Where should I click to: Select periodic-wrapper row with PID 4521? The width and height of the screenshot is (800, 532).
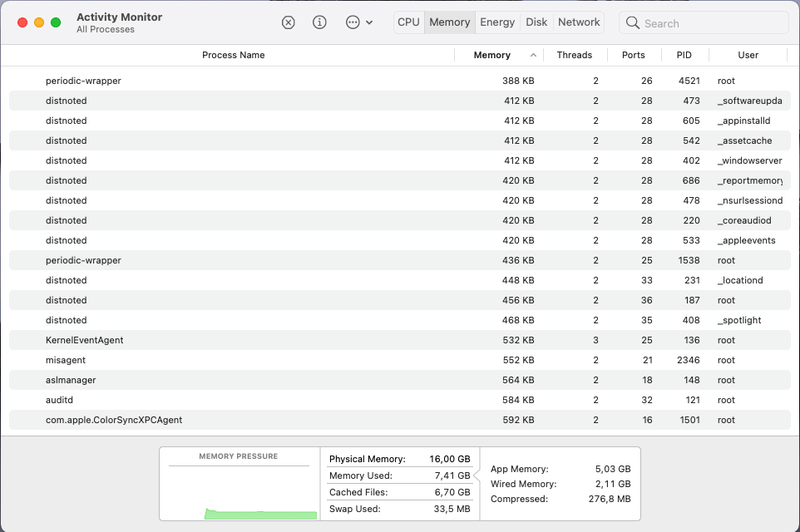click(x=400, y=81)
